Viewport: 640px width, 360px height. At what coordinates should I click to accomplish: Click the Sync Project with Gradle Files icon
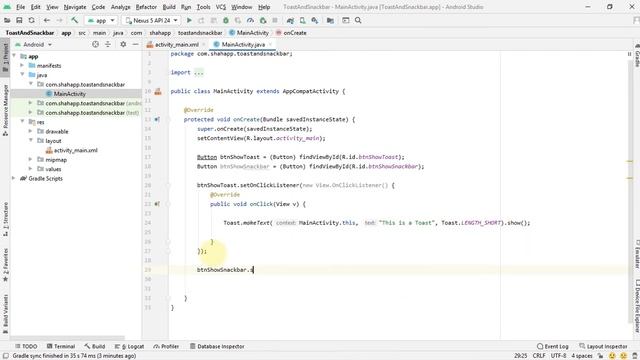pos(290,20)
